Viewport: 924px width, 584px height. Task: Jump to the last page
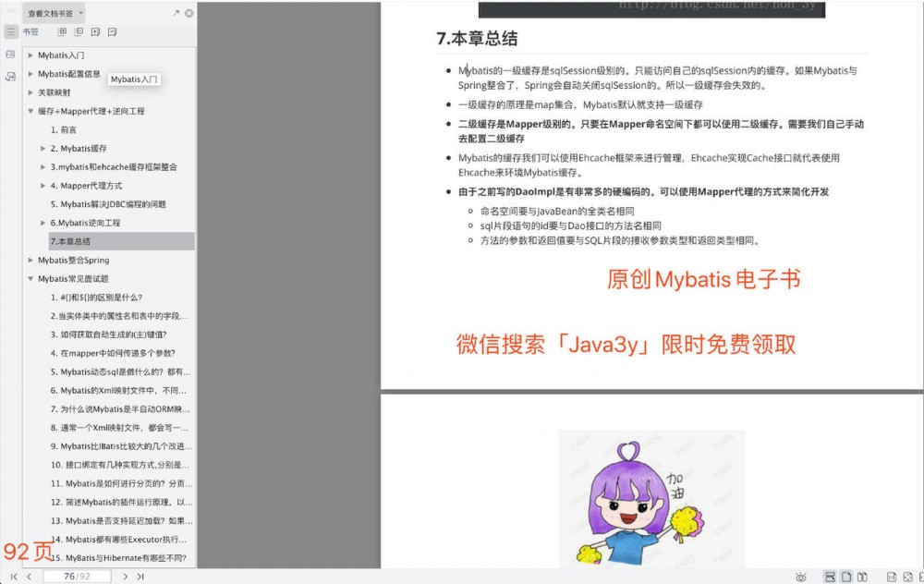[x=142, y=576]
